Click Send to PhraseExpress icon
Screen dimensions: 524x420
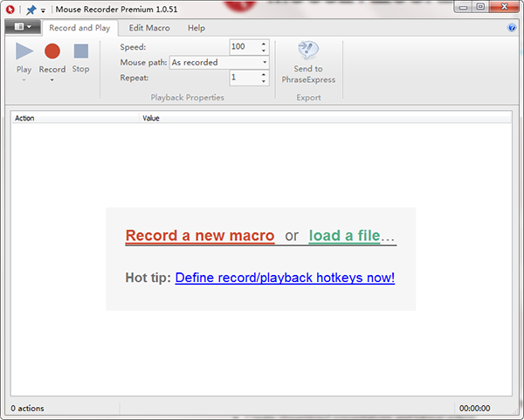(x=307, y=52)
